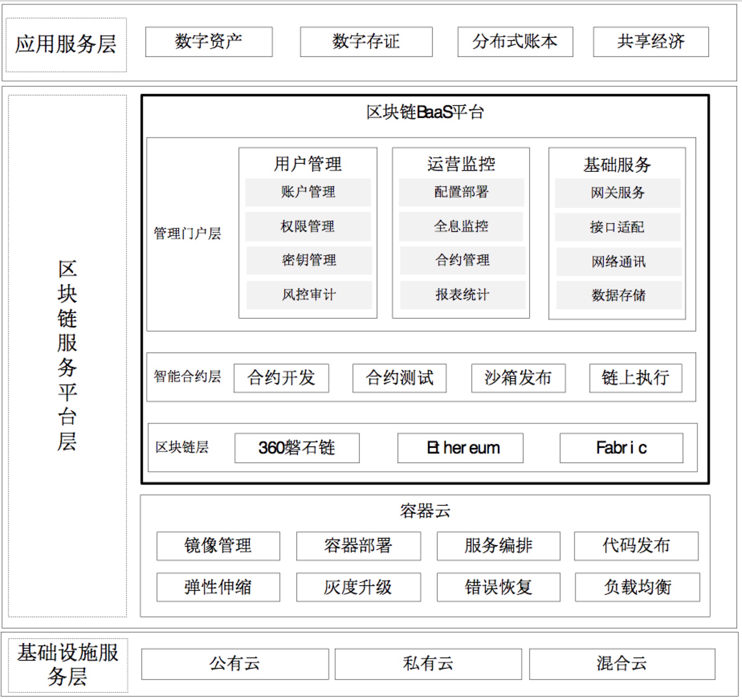
Task: Click the 应用服务层 label box
Action: pyautogui.click(x=66, y=45)
